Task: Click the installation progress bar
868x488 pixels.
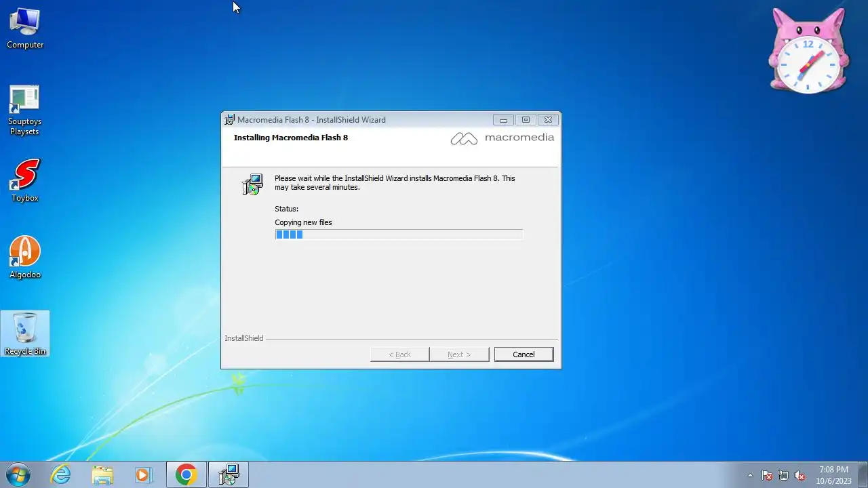Action: [x=399, y=235]
